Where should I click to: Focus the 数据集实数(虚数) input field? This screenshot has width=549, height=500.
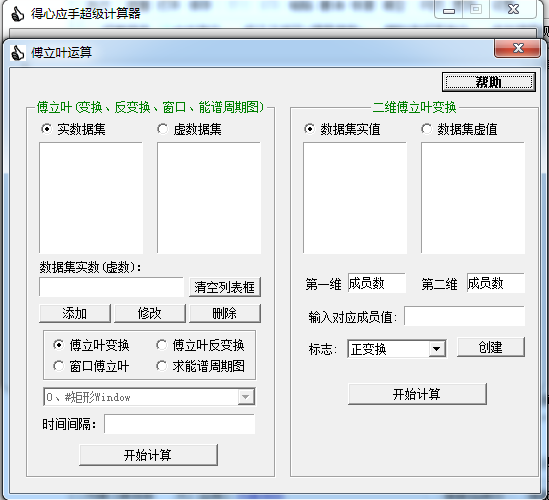(x=111, y=287)
